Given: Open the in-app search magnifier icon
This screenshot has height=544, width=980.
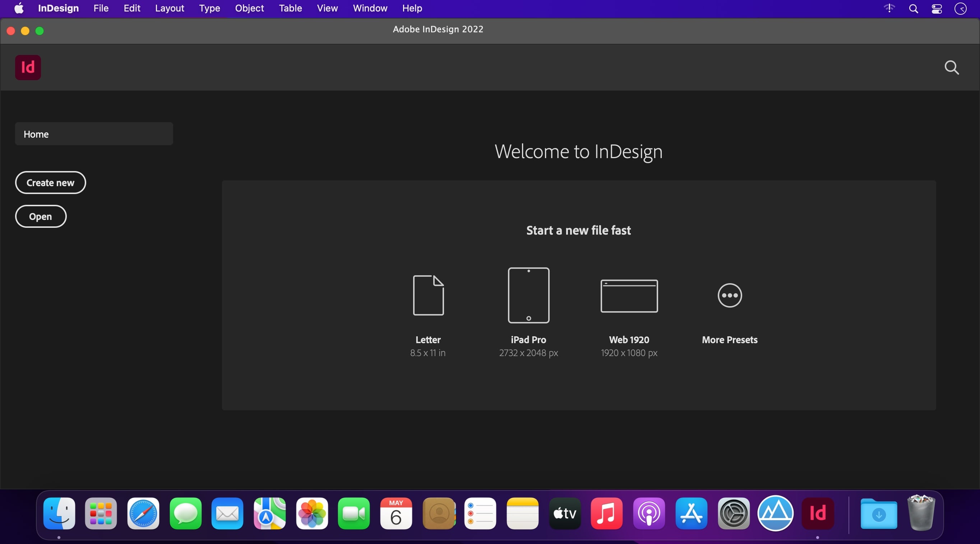Looking at the screenshot, I should pyautogui.click(x=952, y=68).
